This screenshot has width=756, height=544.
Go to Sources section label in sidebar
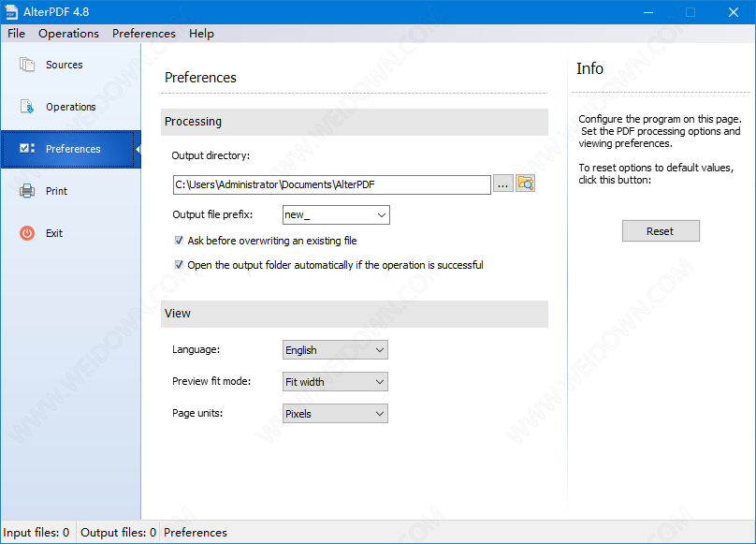65,65
